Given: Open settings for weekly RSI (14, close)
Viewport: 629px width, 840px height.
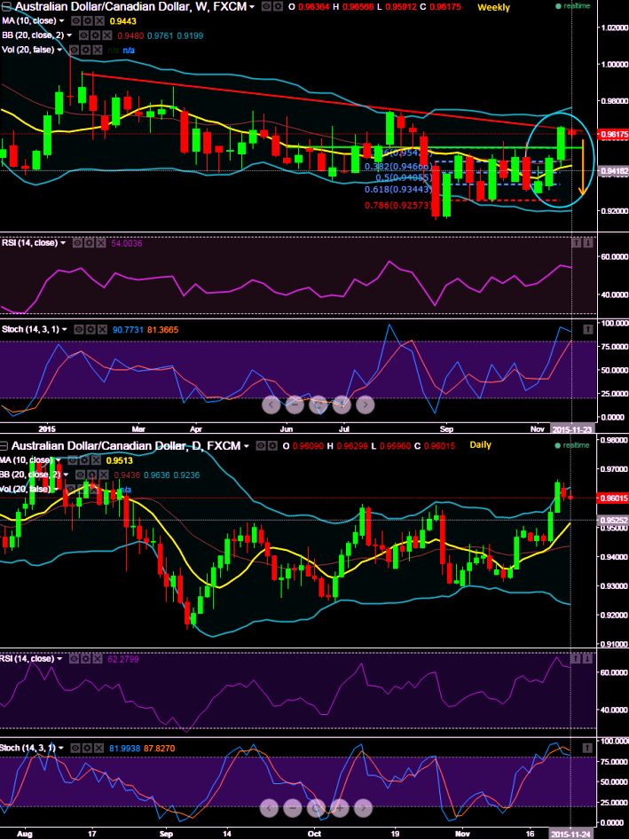Looking at the screenshot, I should tap(89, 243).
